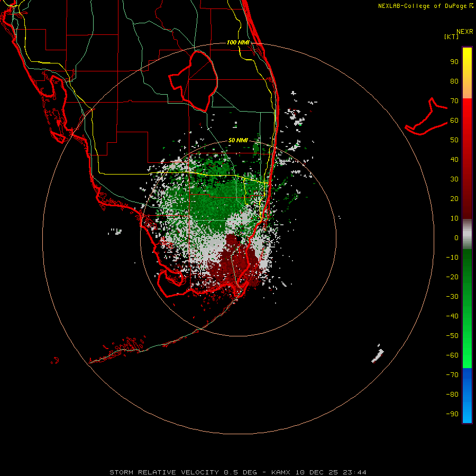
Task: Click the positive 30 scale value
Action: pos(454,179)
